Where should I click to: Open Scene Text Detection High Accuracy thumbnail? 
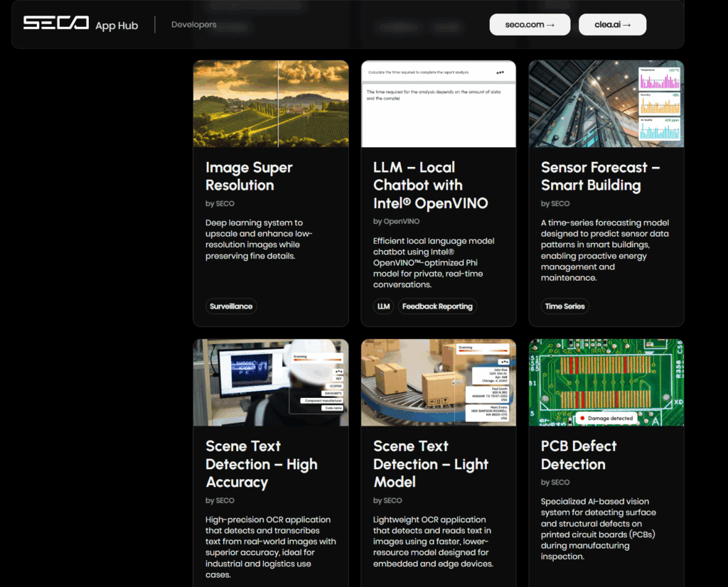pos(271,382)
